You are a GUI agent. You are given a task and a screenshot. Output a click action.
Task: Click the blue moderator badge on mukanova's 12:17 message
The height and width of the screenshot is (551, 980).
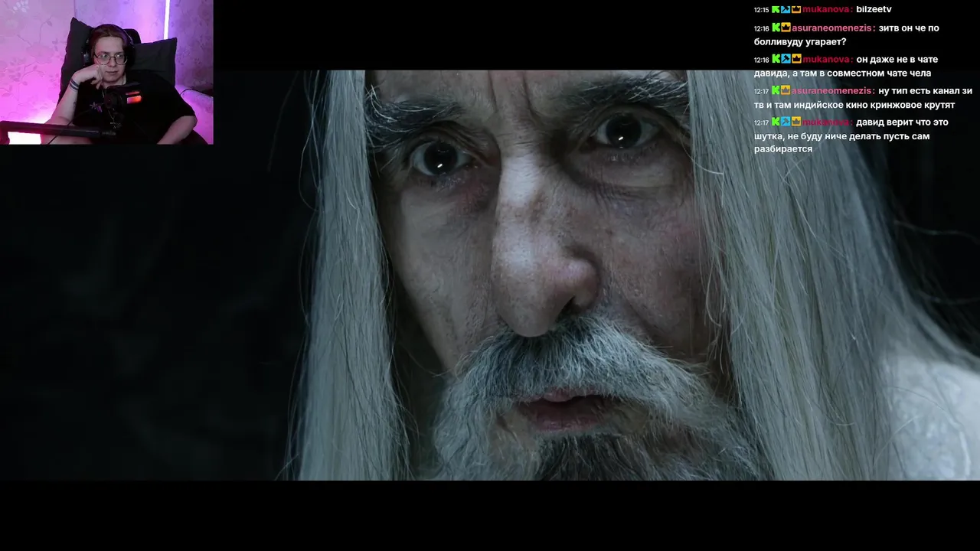pyautogui.click(x=786, y=122)
